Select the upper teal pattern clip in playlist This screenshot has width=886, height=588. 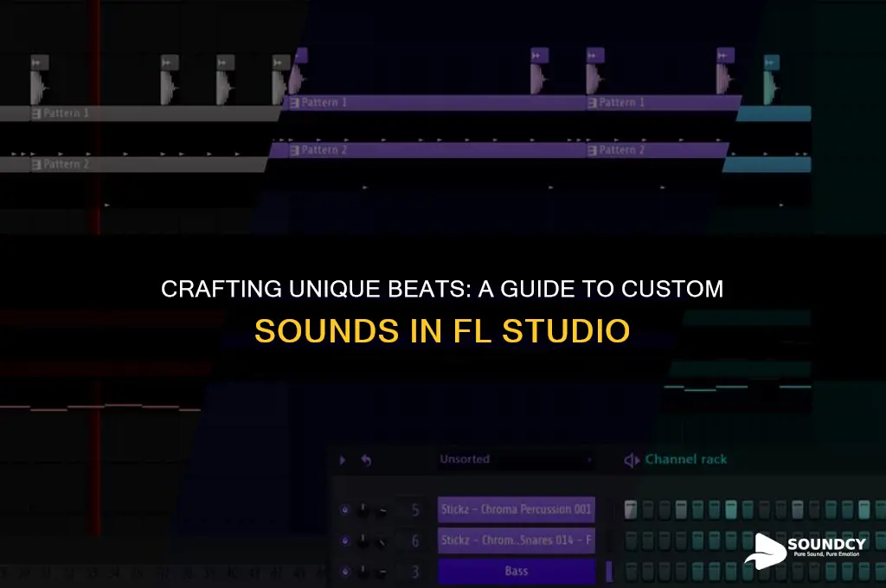pyautogui.click(x=774, y=113)
